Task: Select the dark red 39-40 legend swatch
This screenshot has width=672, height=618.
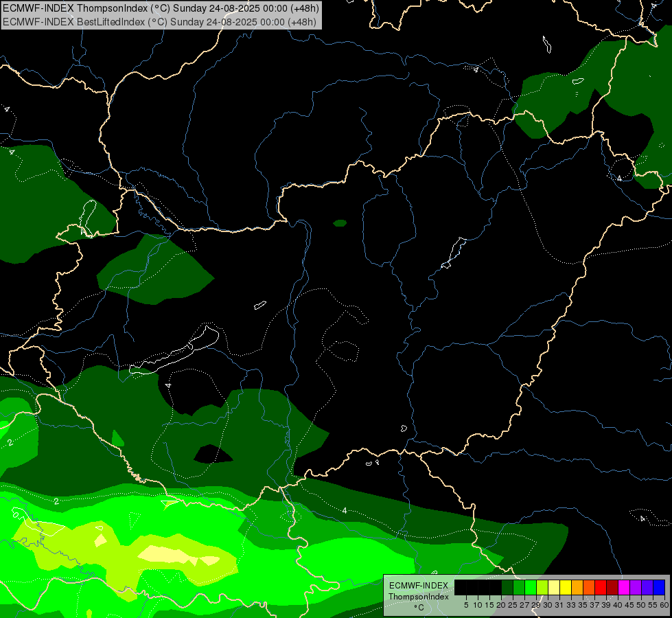Action: [x=612, y=588]
